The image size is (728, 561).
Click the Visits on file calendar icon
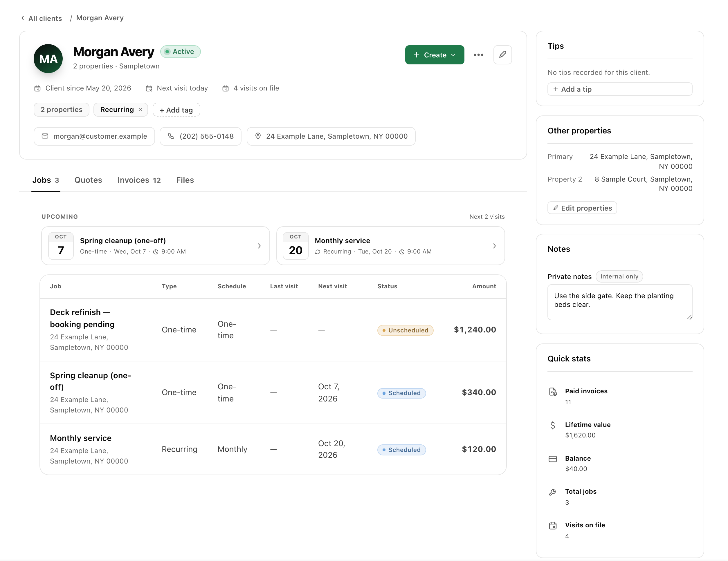[553, 526]
